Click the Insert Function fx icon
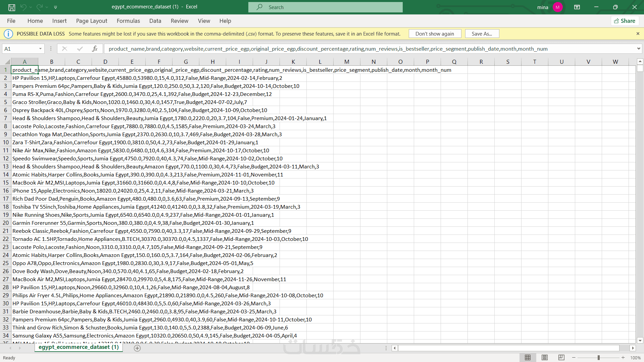Viewport: 644px width, 362px height. tap(95, 49)
